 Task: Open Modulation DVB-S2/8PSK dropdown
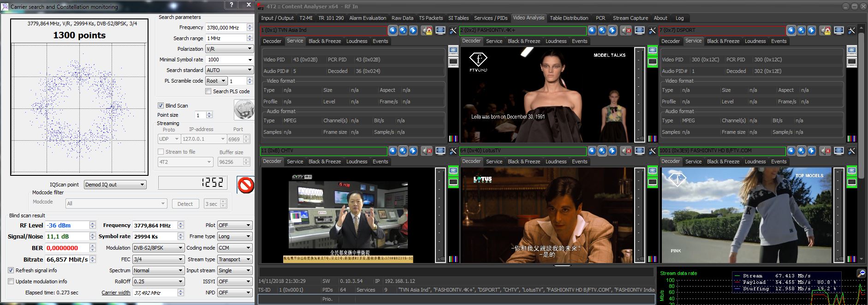pyautogui.click(x=158, y=248)
